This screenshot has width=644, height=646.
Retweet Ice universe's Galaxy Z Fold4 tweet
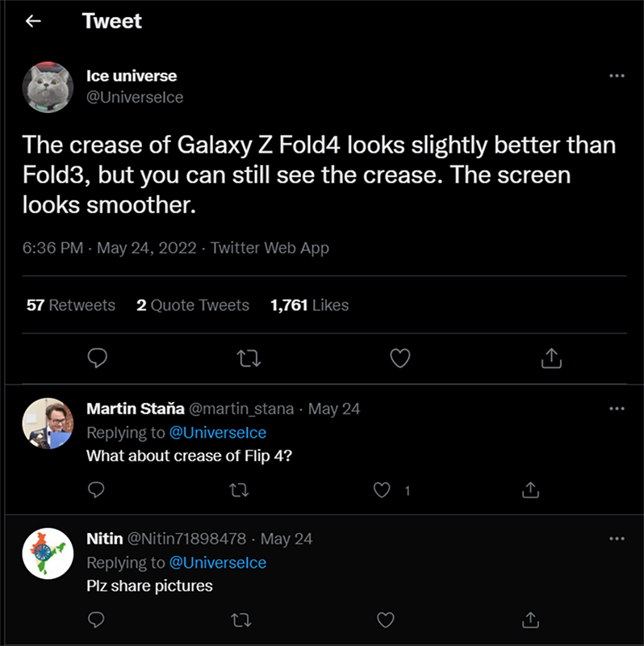pos(249,358)
